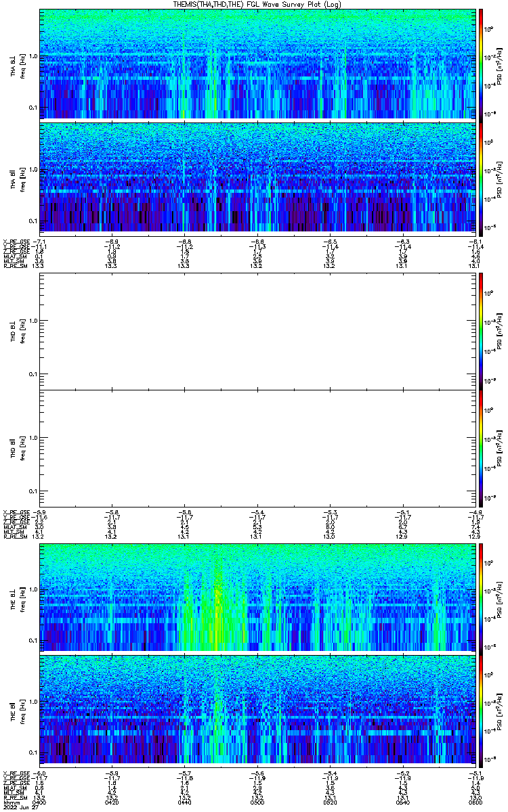Click the '-6.0' X_RE_GSE value under THE
This screenshot has width=508, height=812.
39,773
